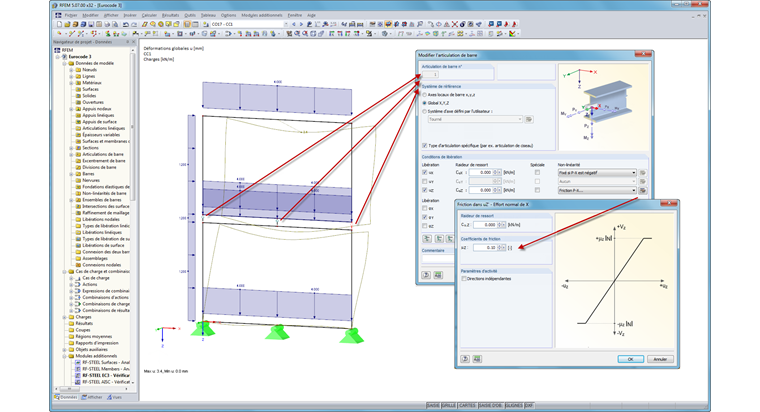Screen dimensions: 760x412
Task: Click the table view toggle toolbar icon
Action: point(195,24)
